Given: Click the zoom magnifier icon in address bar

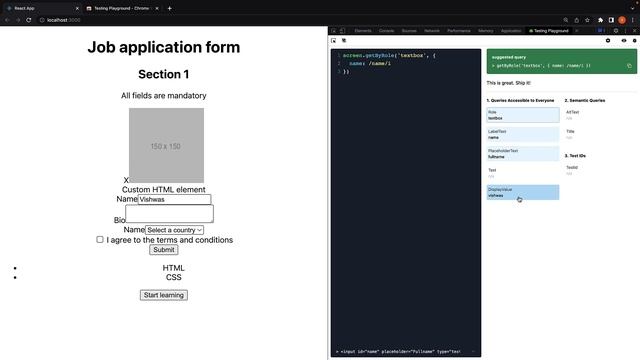Looking at the screenshot, I should (x=566, y=20).
